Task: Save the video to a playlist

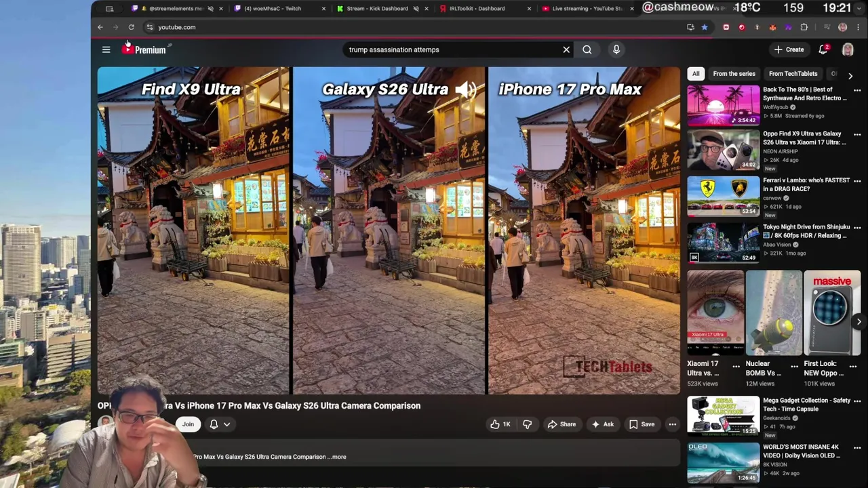Action: click(642, 424)
